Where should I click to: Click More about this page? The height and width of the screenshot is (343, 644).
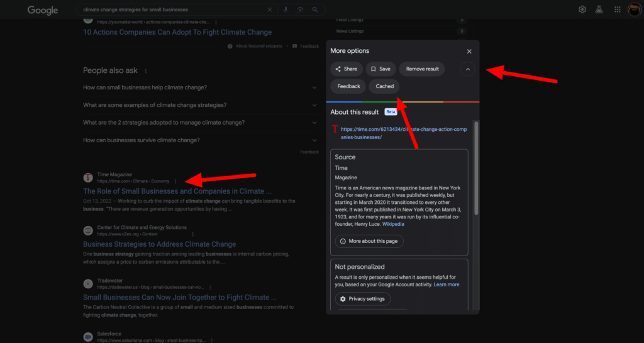tap(369, 241)
